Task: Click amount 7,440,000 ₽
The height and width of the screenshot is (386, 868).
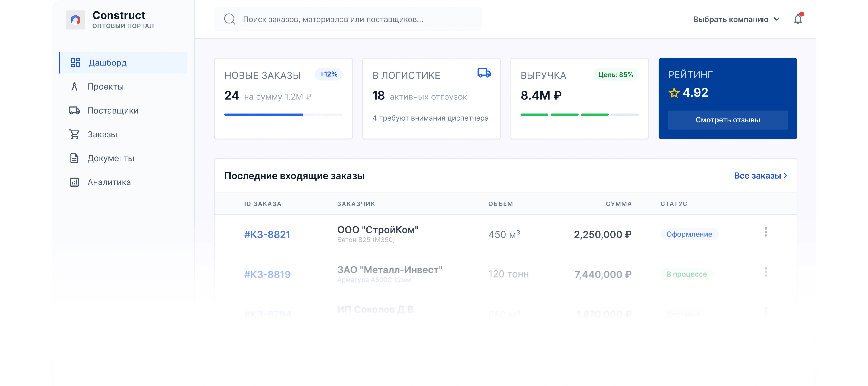Action: pos(603,275)
